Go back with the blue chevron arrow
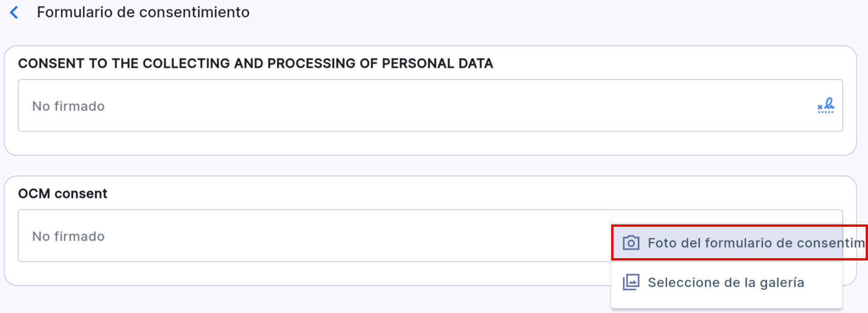Screen dimensions: 868x313 tap(15, 13)
